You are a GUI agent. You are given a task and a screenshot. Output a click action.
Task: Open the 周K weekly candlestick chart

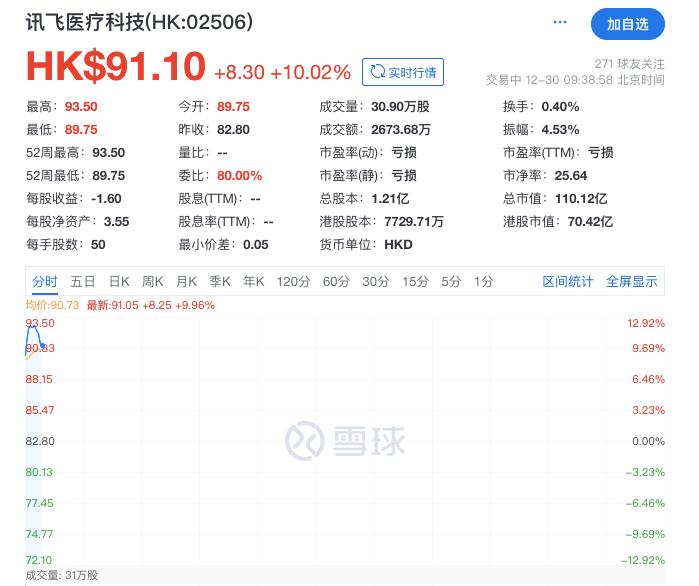152,282
